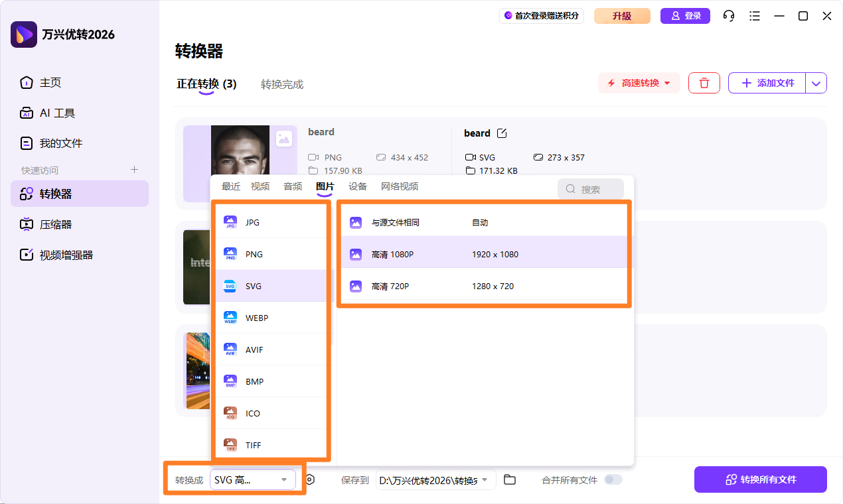Image resolution: width=843 pixels, height=504 pixels.
Task: Open the output folder icon beside the path
Action: coord(510,479)
